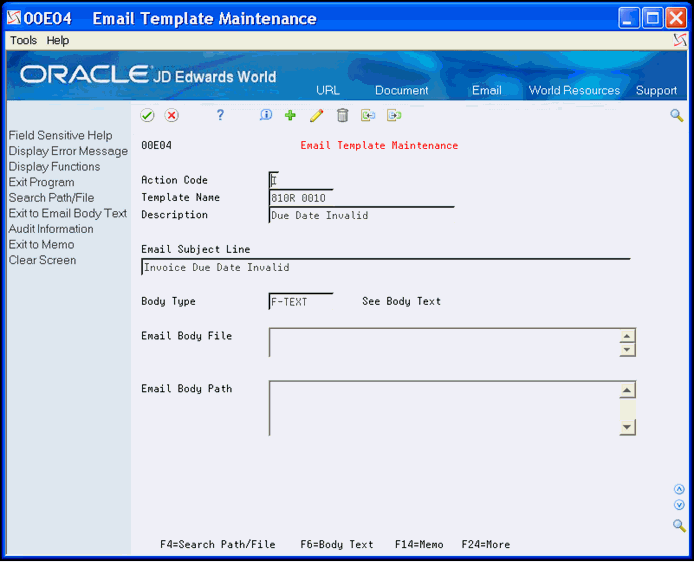Open the Help menu
Viewport: 694px width, 562px height.
pos(58,40)
